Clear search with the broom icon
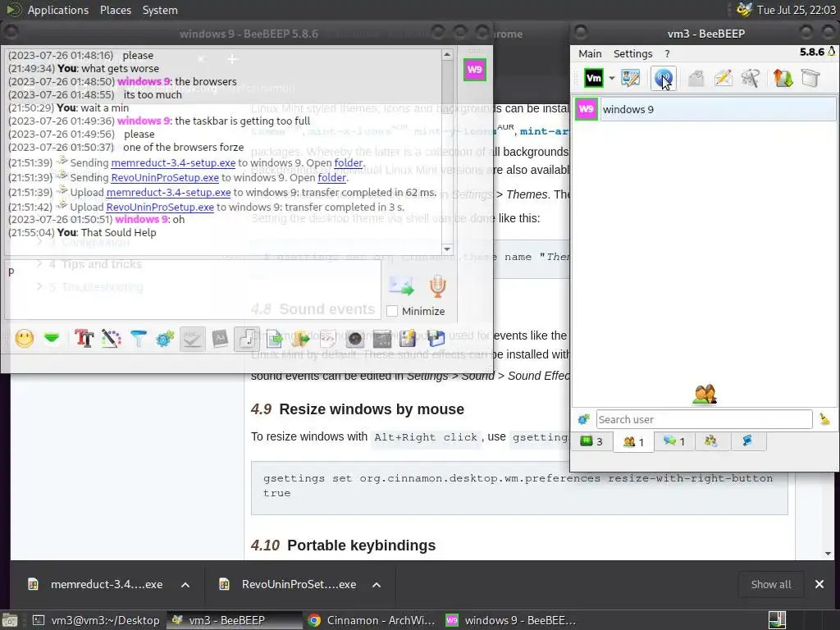Image resolution: width=840 pixels, height=630 pixels. [825, 419]
